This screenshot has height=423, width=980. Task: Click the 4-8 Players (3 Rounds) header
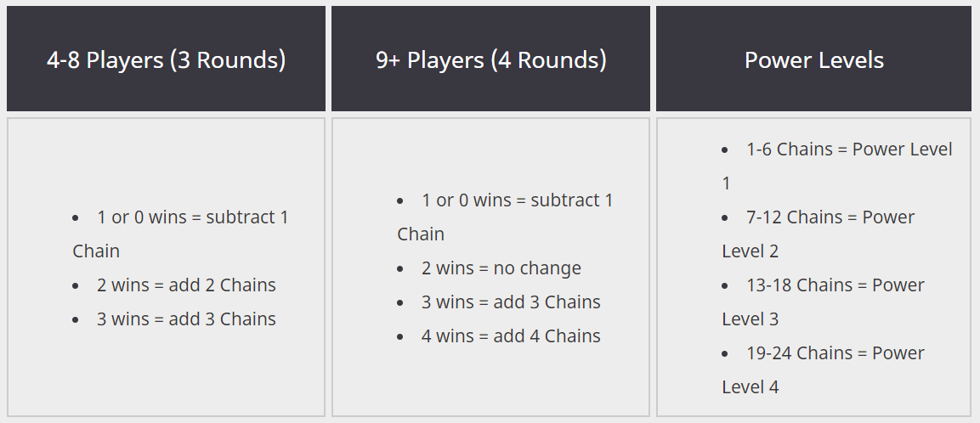[167, 59]
